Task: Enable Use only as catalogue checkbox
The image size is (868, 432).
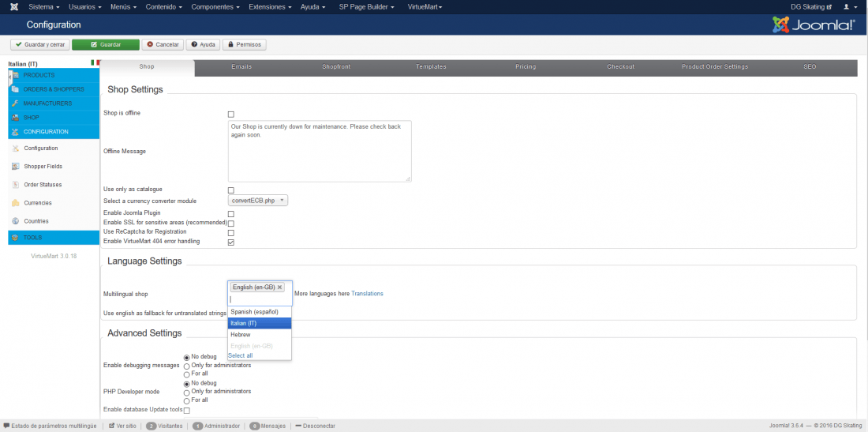Action: pyautogui.click(x=231, y=190)
